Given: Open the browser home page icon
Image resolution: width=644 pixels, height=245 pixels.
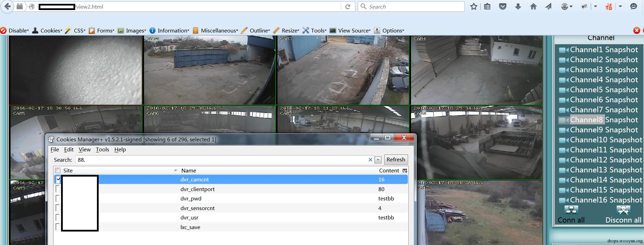Looking at the screenshot, I should pyautogui.click(x=533, y=7).
